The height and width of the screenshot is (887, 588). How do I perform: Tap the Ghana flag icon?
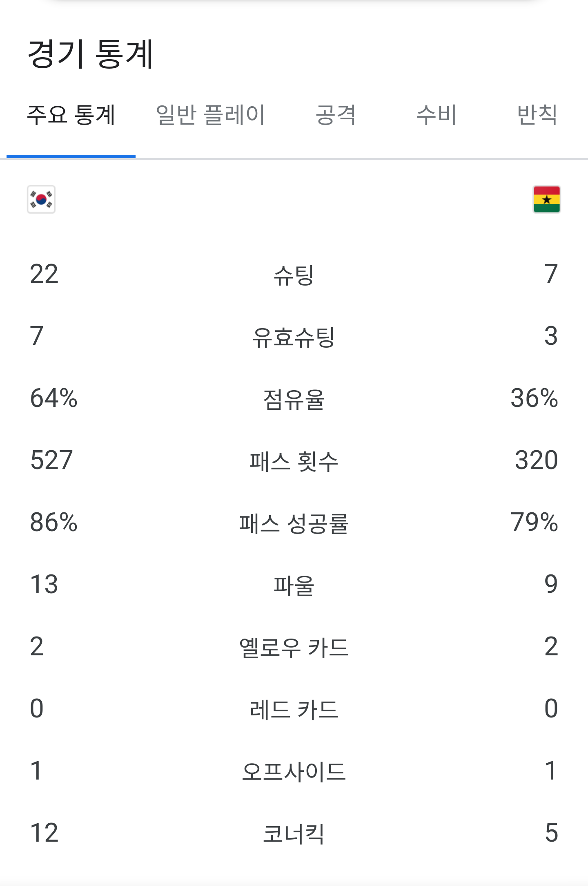pyautogui.click(x=546, y=199)
